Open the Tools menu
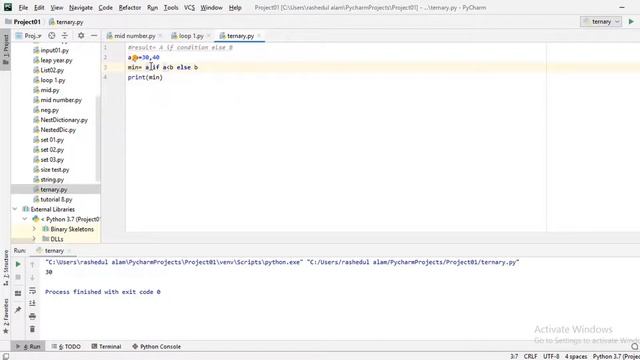The width and height of the screenshot is (640, 360). (x=171, y=8)
